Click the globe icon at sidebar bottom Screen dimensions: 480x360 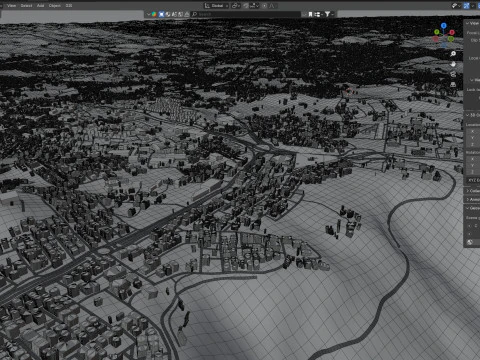click(x=470, y=242)
